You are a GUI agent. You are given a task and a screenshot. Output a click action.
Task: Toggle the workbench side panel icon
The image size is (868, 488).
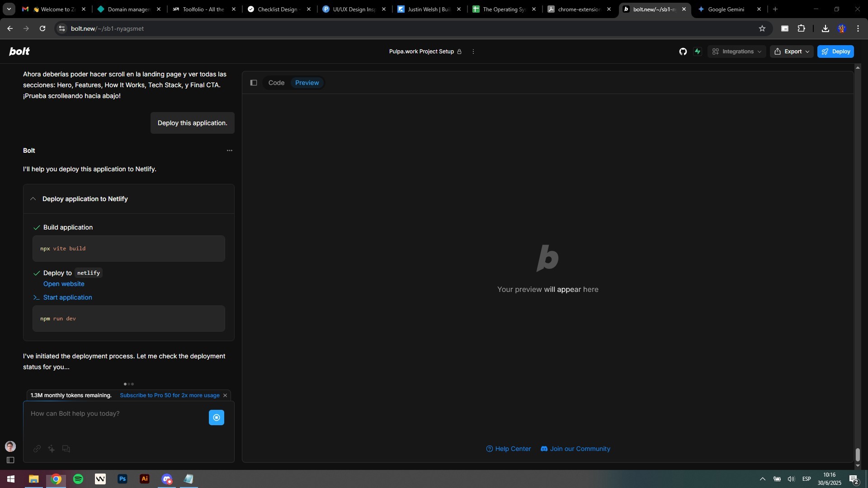click(254, 83)
